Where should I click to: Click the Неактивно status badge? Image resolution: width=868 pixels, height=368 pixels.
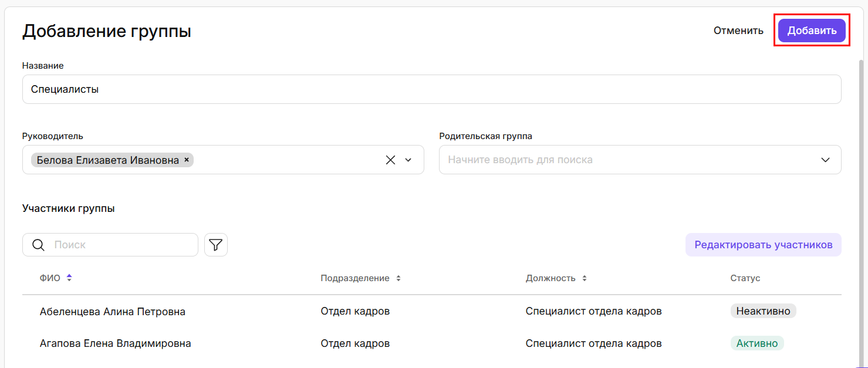point(763,311)
